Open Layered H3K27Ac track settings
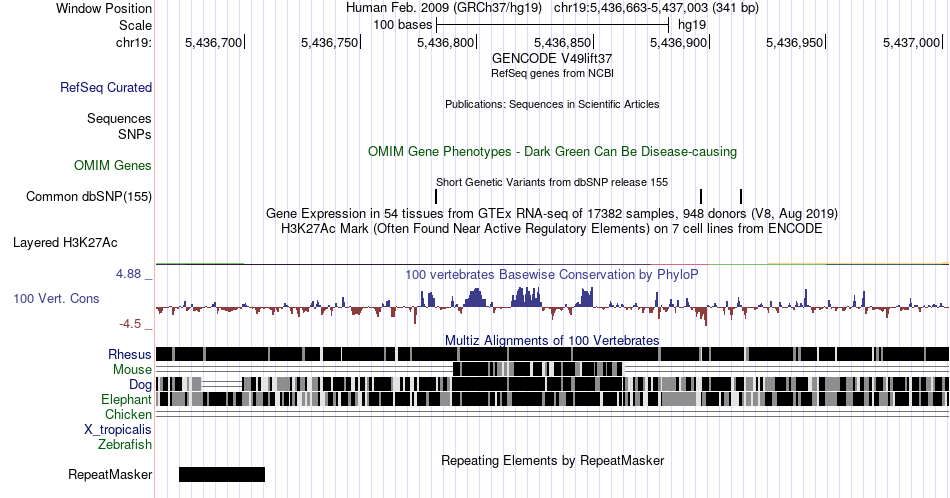 [65, 242]
